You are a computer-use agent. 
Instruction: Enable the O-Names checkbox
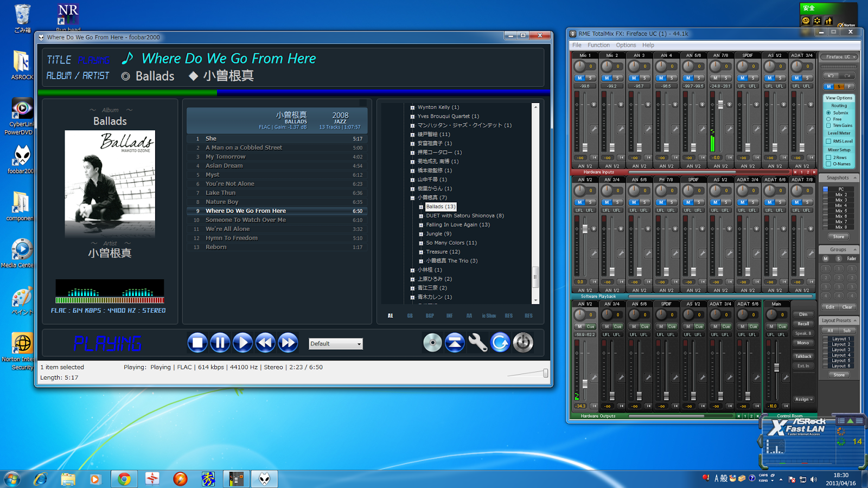coord(828,164)
